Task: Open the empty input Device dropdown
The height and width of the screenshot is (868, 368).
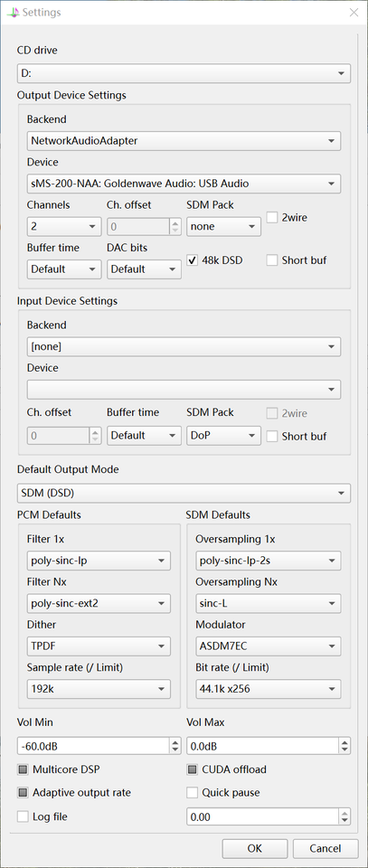Action: click(x=184, y=390)
